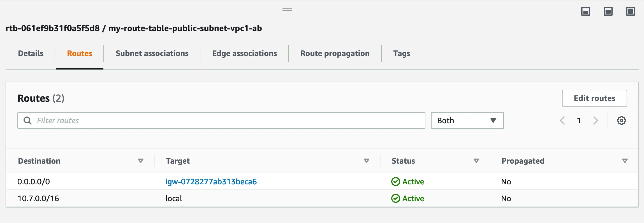
Task: Go to previous page of routes
Action: click(x=562, y=120)
